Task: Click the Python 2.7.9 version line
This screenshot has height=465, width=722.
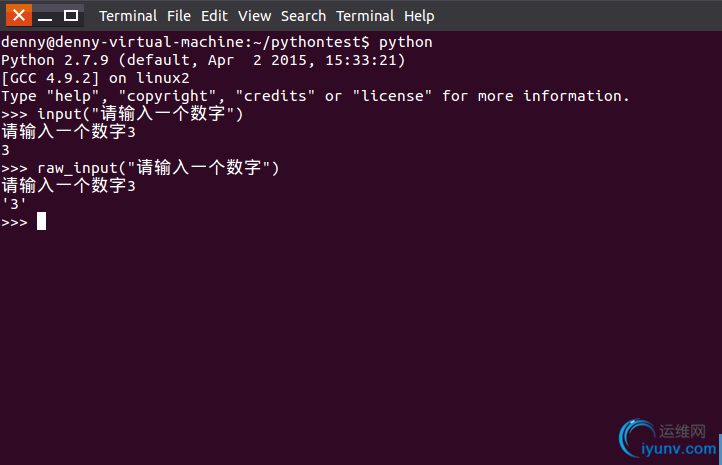Action: tap(203, 60)
